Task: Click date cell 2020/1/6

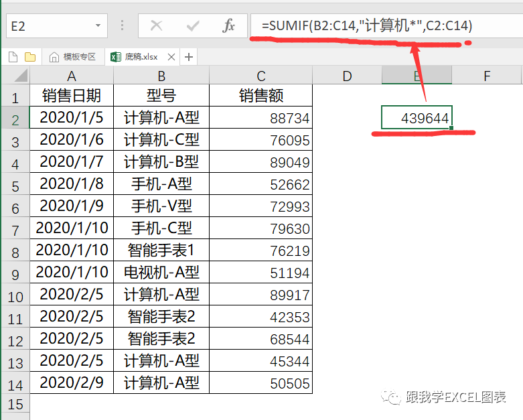Action: point(72,139)
